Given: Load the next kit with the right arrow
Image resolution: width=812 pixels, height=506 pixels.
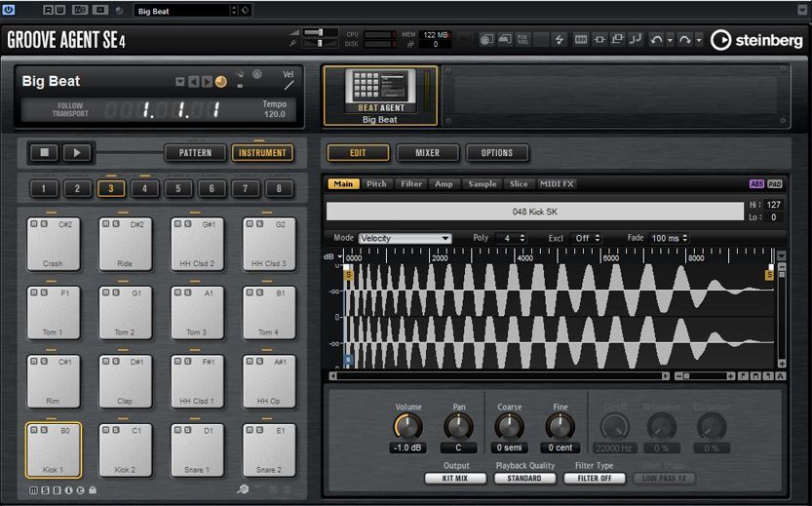Looking at the screenshot, I should pyautogui.click(x=207, y=82).
